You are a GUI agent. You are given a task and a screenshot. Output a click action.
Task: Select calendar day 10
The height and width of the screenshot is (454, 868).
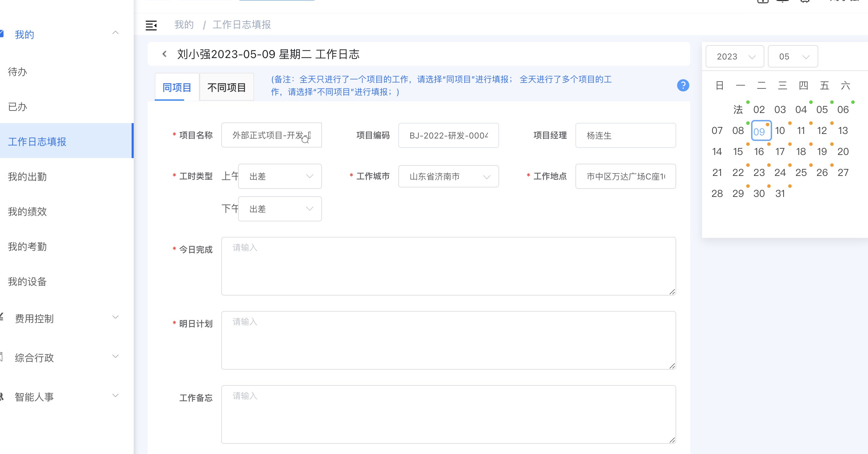pyautogui.click(x=780, y=130)
